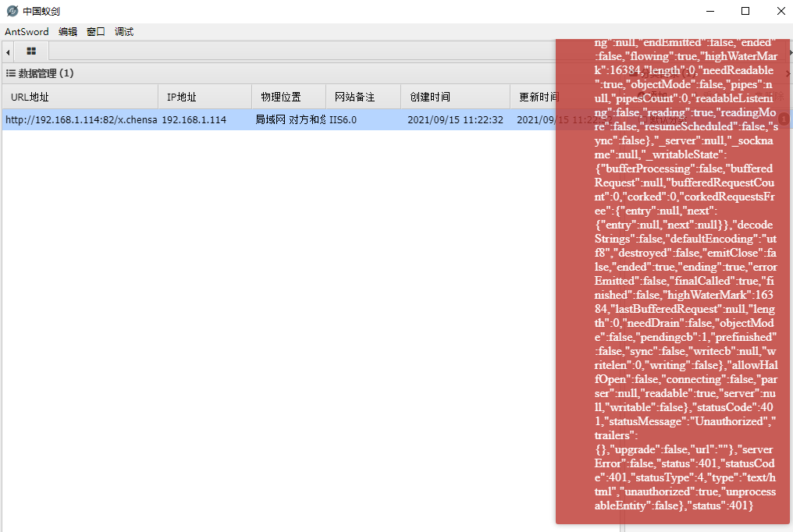
Task: Close the 中国蚁剑 window
Action: coord(781,11)
